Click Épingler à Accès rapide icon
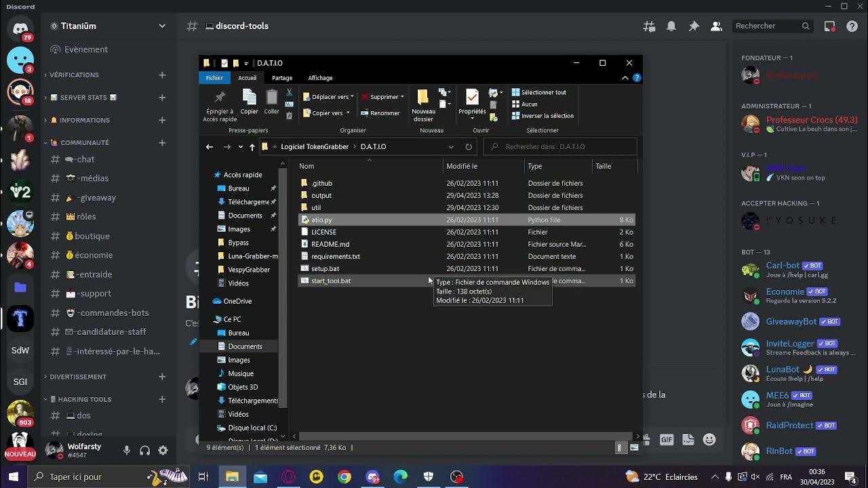868x488 pixels. (x=219, y=98)
